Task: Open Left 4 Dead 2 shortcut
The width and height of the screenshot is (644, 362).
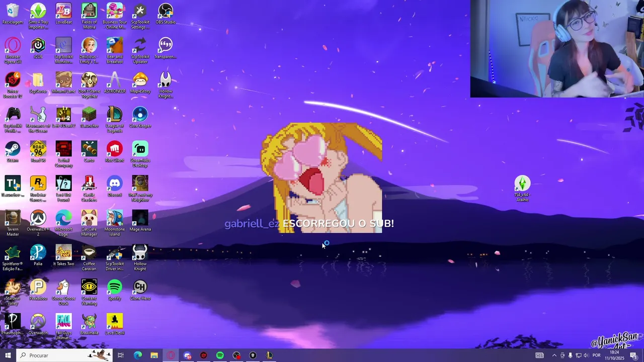Action: tap(63, 118)
